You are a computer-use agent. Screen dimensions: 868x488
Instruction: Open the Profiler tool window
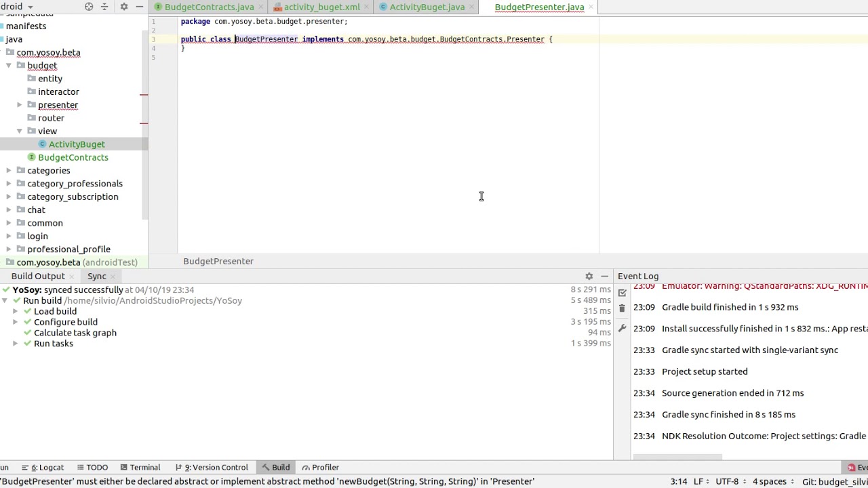pos(320,467)
